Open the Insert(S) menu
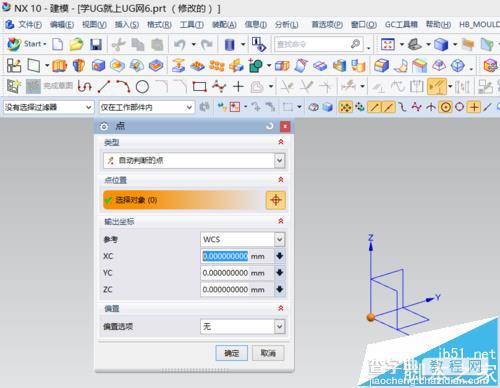Viewport: 500px width, 388px height. [127, 24]
